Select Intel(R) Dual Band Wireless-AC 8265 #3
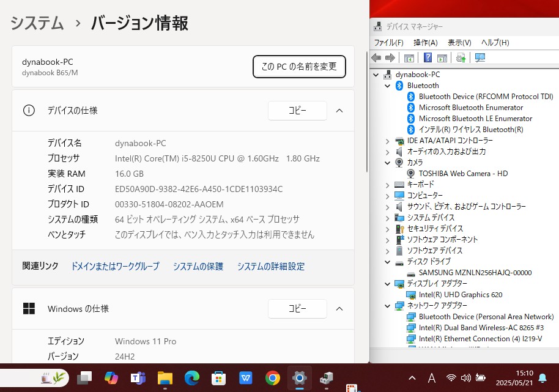The height and width of the screenshot is (392, 559). tap(481, 328)
